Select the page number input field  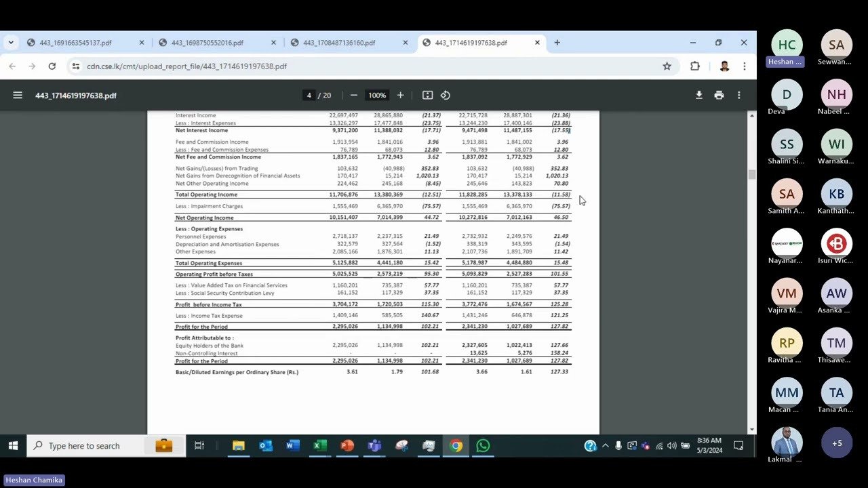tap(309, 95)
